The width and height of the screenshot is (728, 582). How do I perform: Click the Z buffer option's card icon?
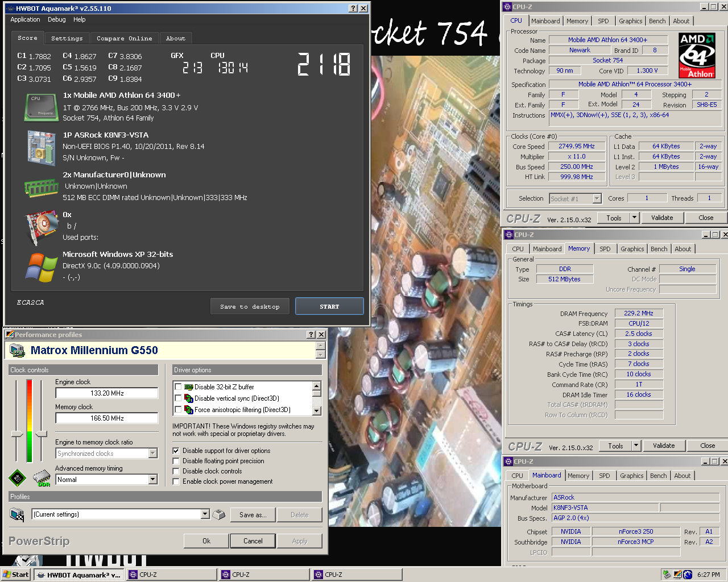tap(189, 387)
